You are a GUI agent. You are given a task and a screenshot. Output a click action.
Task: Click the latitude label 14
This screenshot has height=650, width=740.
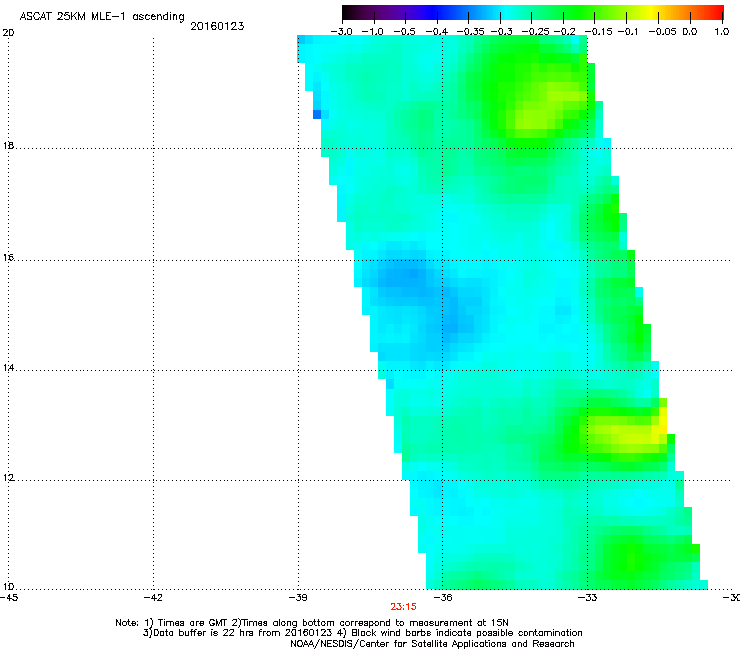coord(8,368)
